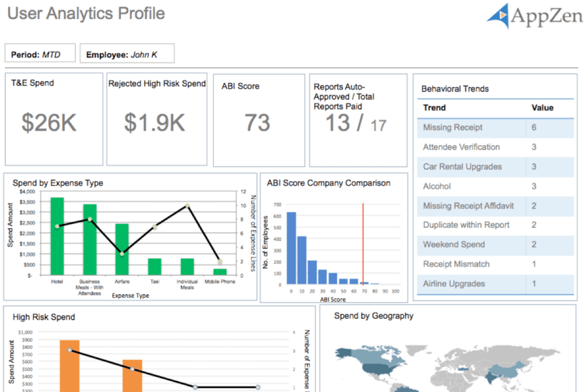Screen dimensions: 588x392
Task: Click the Missing Receipt value 6
Action: pyautogui.click(x=534, y=127)
